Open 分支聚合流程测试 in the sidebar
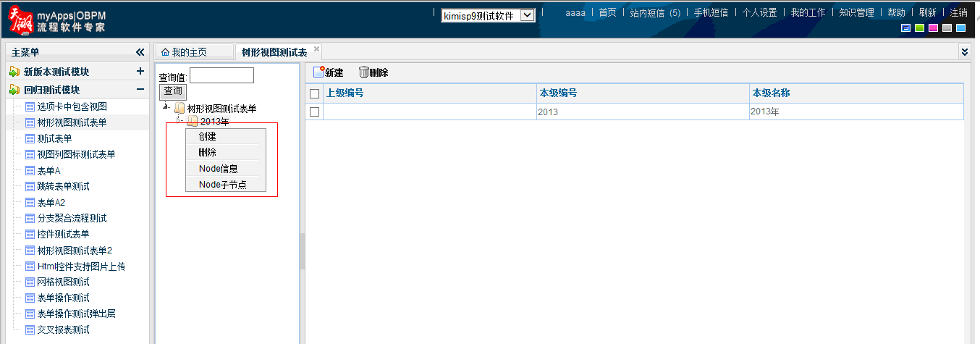This screenshot has height=344, width=980. point(72,218)
